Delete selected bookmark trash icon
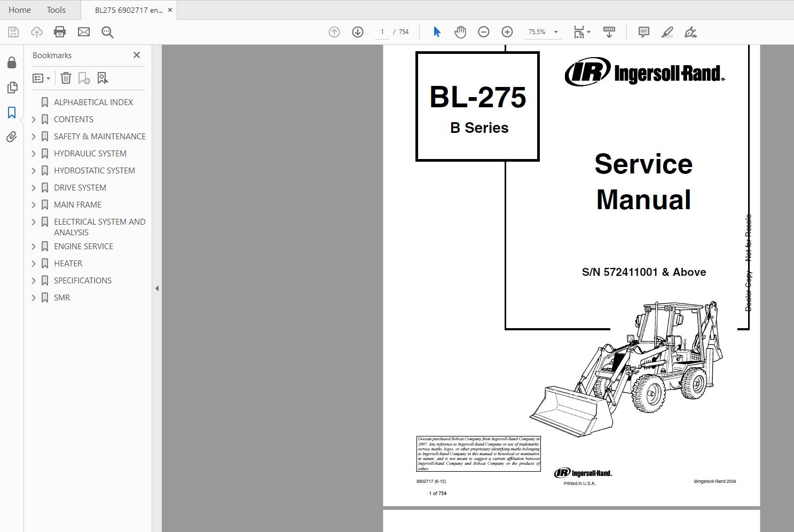Viewport: 794px width, 532px height. 66,78
